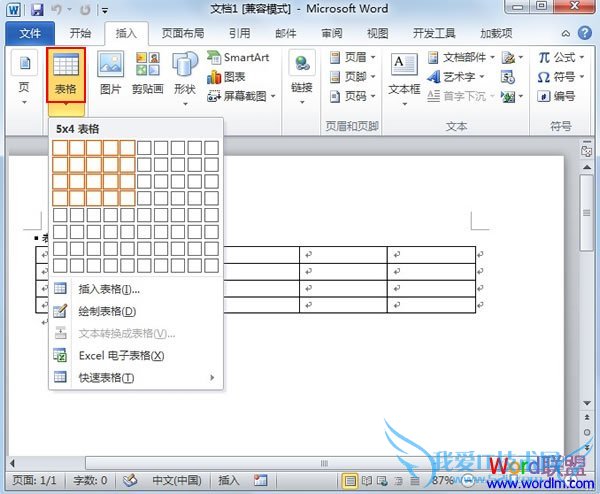Image resolution: width=600 pixels, height=494 pixels.
Task: Open Page Number (页码) options
Action: [352, 96]
